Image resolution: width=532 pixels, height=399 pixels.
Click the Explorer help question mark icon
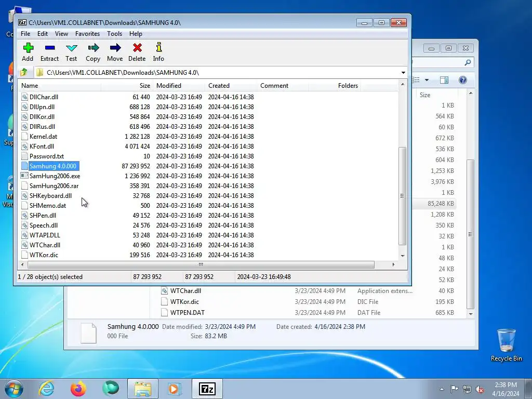click(x=463, y=80)
